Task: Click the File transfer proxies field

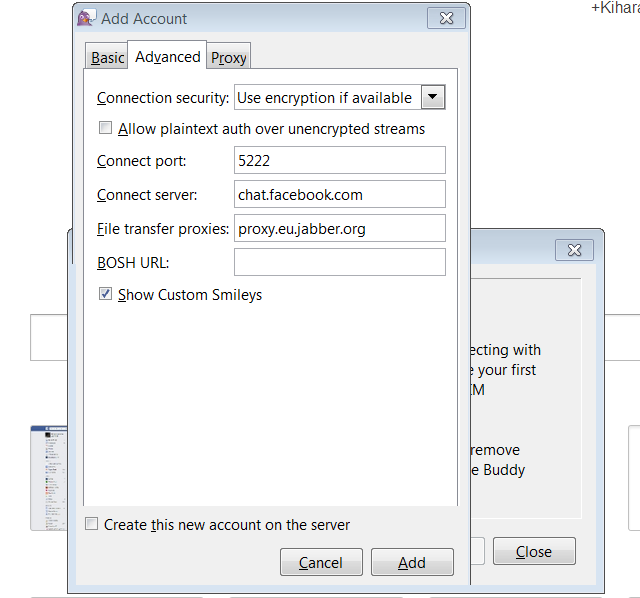Action: [339, 228]
